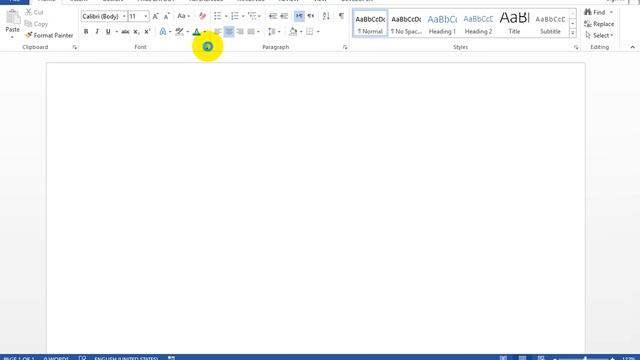Click ENGLISH (UNITED STATES) in status bar
640x360 pixels.
pos(126,358)
